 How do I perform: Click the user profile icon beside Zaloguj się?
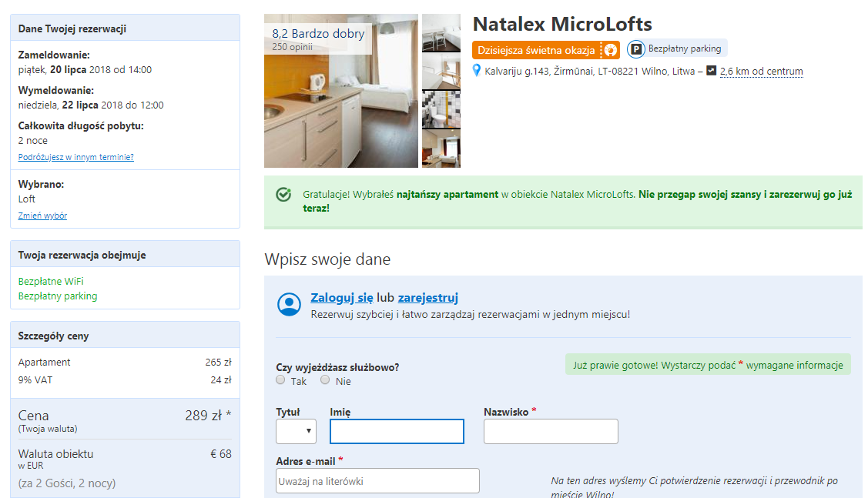(289, 304)
